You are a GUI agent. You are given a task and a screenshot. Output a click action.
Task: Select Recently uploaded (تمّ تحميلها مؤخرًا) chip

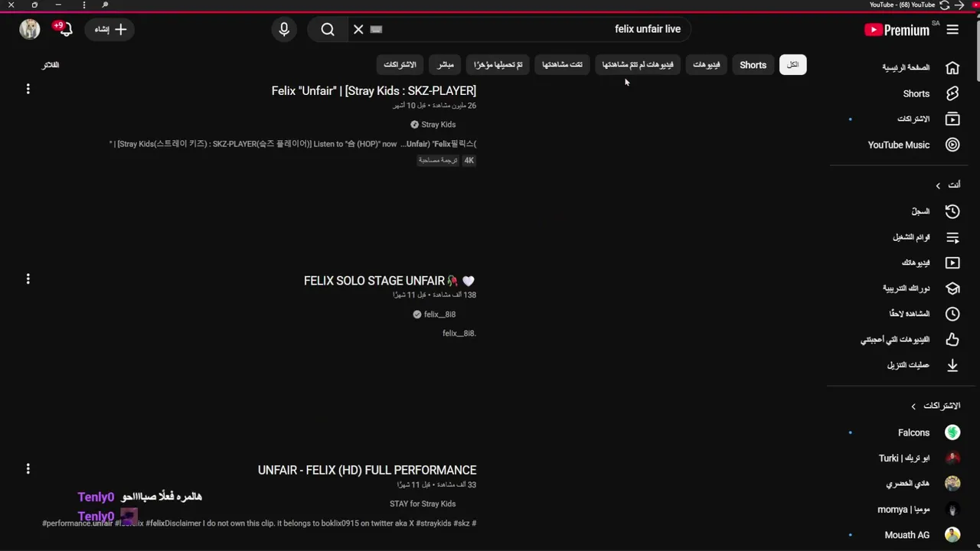(x=498, y=65)
